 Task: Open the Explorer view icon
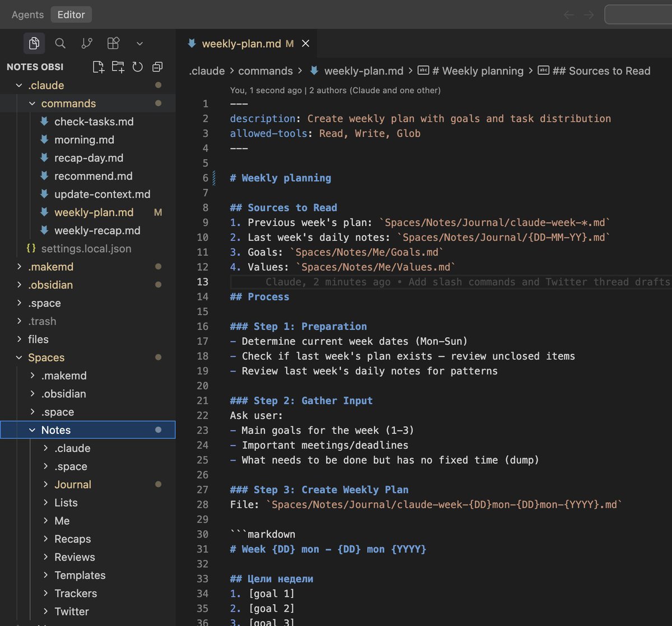coord(34,44)
